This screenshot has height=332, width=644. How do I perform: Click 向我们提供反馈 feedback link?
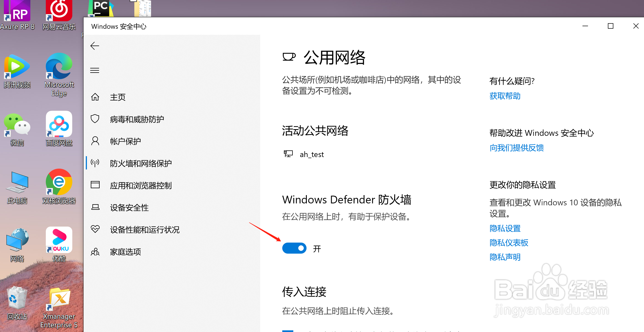click(x=516, y=148)
